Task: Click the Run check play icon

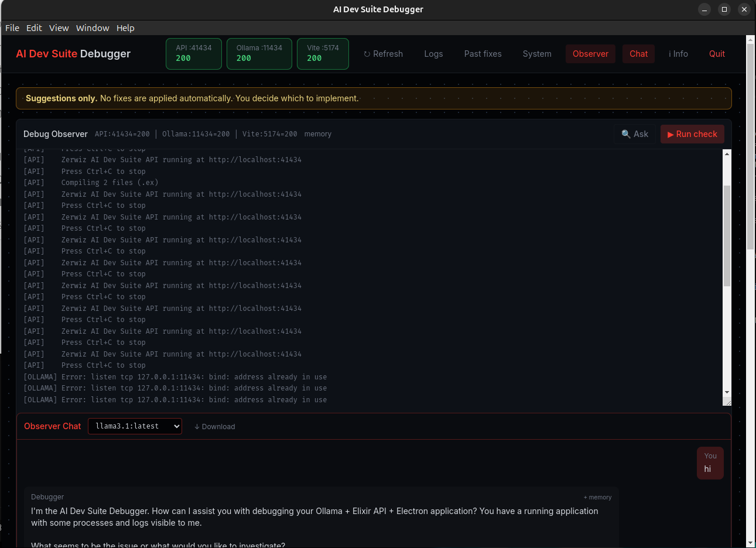Action: tap(672, 134)
